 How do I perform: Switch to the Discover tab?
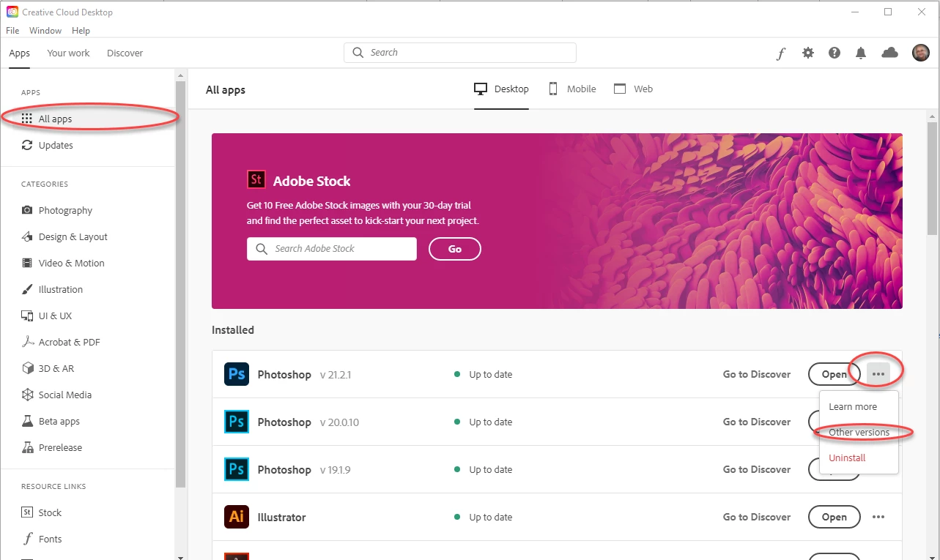click(125, 53)
